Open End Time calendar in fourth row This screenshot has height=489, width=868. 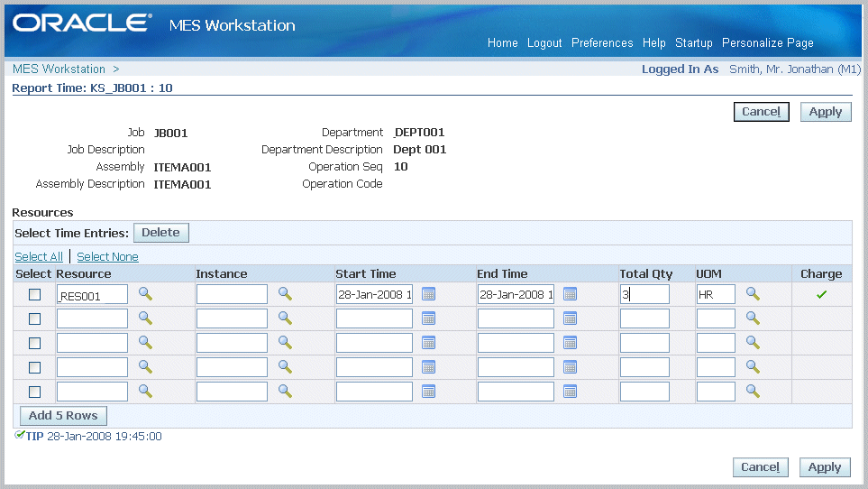click(571, 367)
